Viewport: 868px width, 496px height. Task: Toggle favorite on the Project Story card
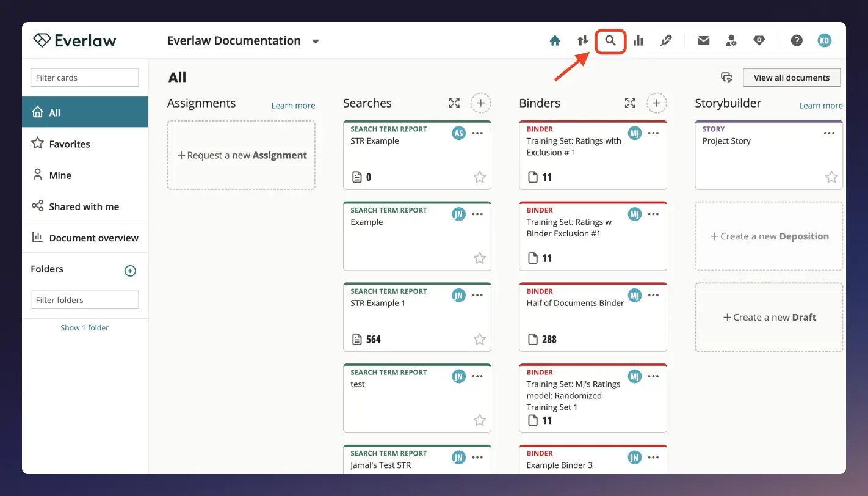tap(831, 177)
